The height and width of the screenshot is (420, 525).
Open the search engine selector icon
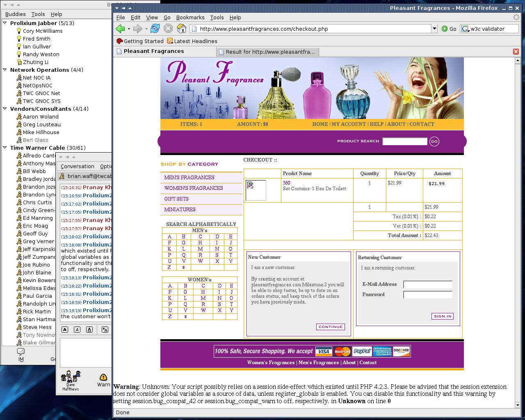(x=466, y=29)
